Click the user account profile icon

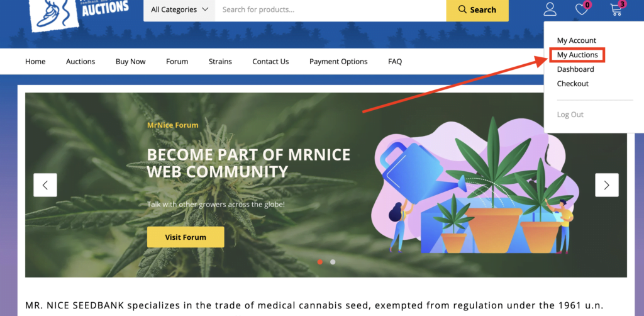click(x=550, y=9)
